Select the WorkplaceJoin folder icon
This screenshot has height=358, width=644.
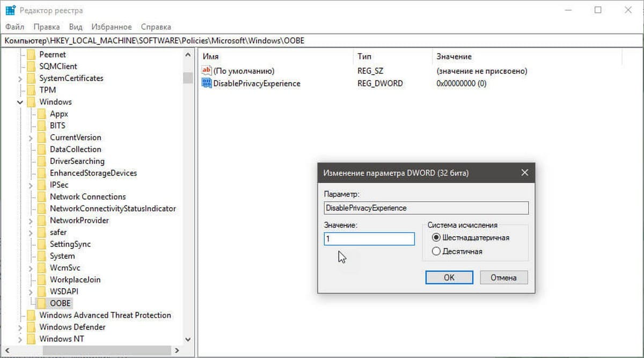[42, 280]
